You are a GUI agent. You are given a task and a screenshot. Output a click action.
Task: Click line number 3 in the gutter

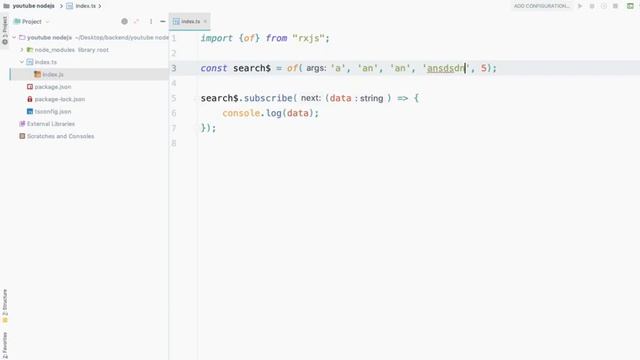(174, 68)
